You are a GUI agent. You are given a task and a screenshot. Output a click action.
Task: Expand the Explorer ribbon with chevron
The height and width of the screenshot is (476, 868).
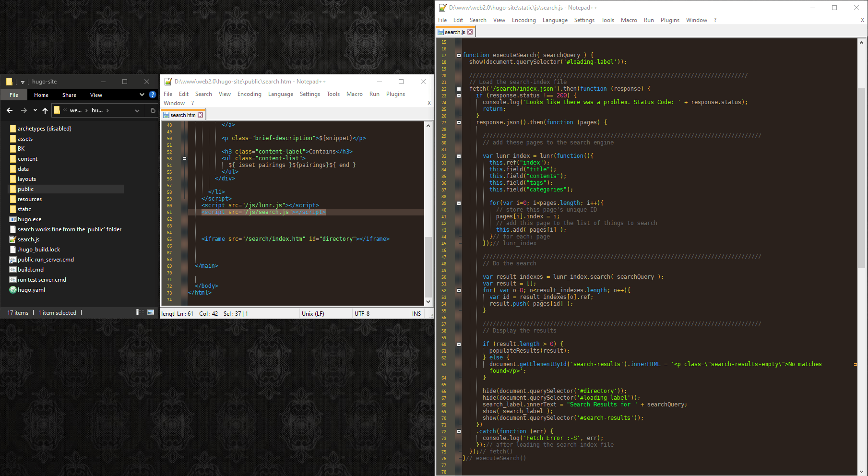tap(142, 95)
